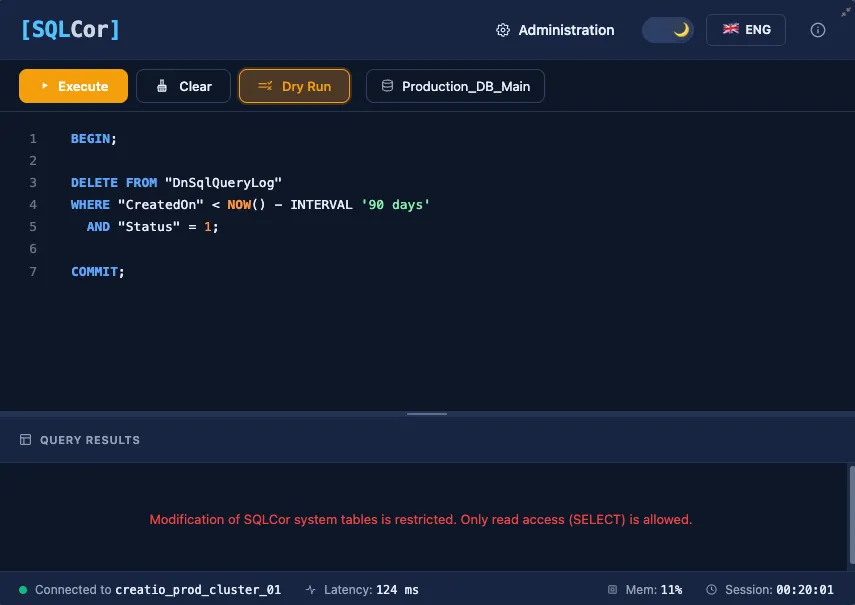Viewport: 855px width, 605px height.
Task: Open Administration settings
Action: click(x=555, y=30)
